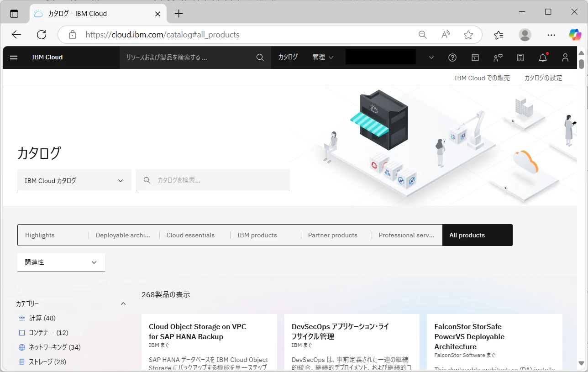Image resolution: width=588 pixels, height=372 pixels.
Task: Open the cost estimator calculator icon
Action: pos(520,58)
